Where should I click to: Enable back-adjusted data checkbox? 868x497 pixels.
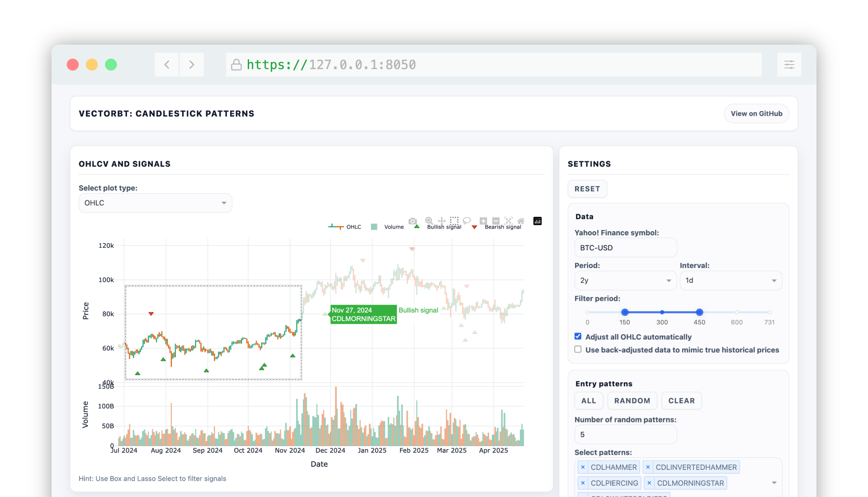point(578,349)
